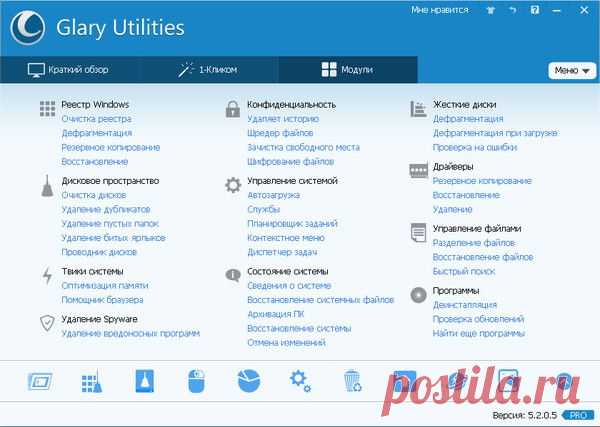Open the pie chart disk analysis icon
The image size is (600, 427).
click(x=249, y=381)
